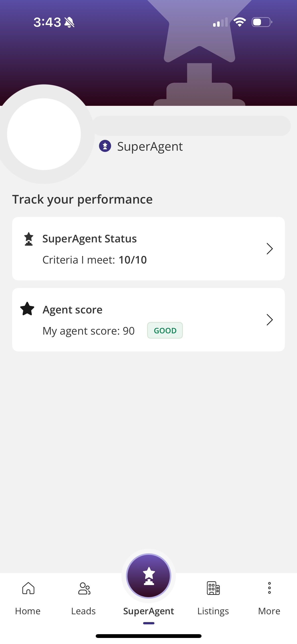Tap the Home house icon
Screen dimensions: 297x644
(28, 588)
